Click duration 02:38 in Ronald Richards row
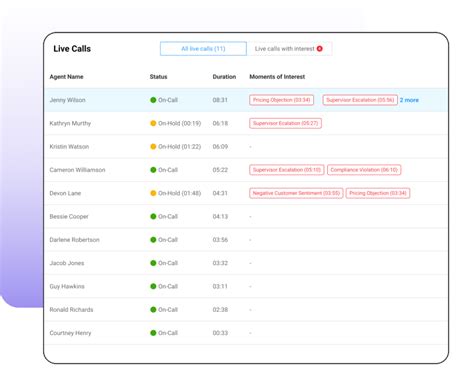474x370 pixels. click(x=220, y=310)
